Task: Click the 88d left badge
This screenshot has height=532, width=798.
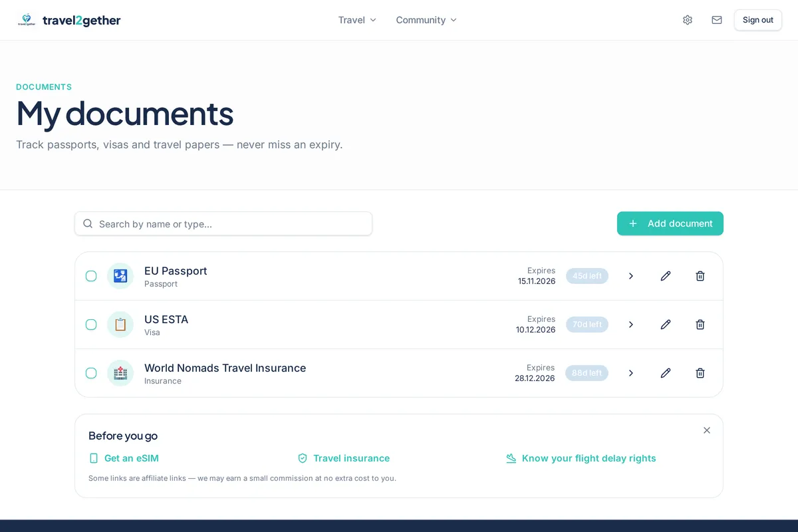Action: click(x=587, y=373)
